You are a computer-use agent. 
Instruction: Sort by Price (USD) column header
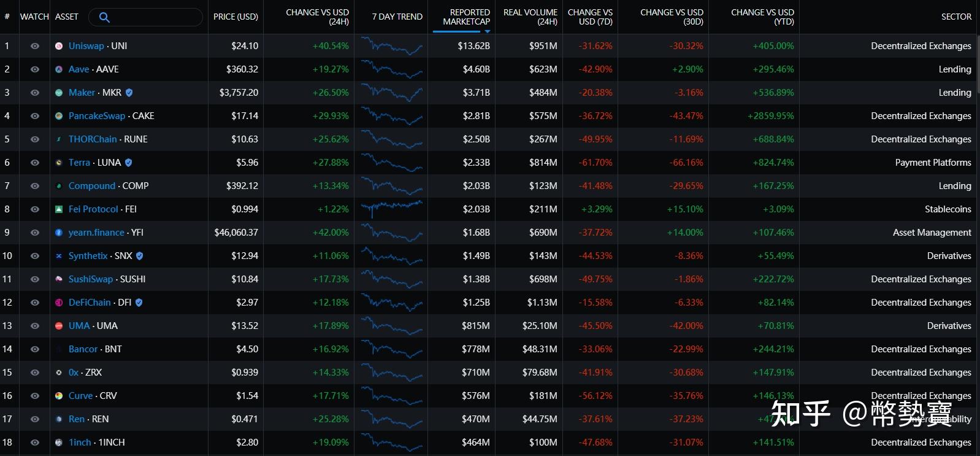[x=235, y=17]
